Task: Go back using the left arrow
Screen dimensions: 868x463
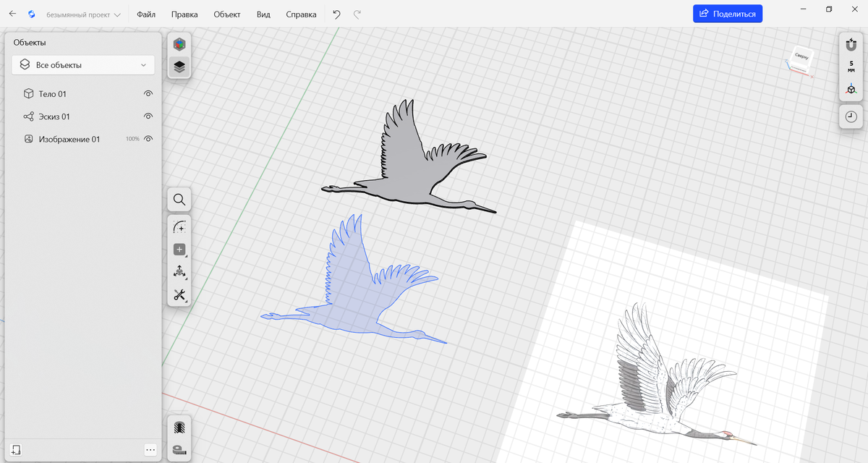Action: (x=12, y=14)
